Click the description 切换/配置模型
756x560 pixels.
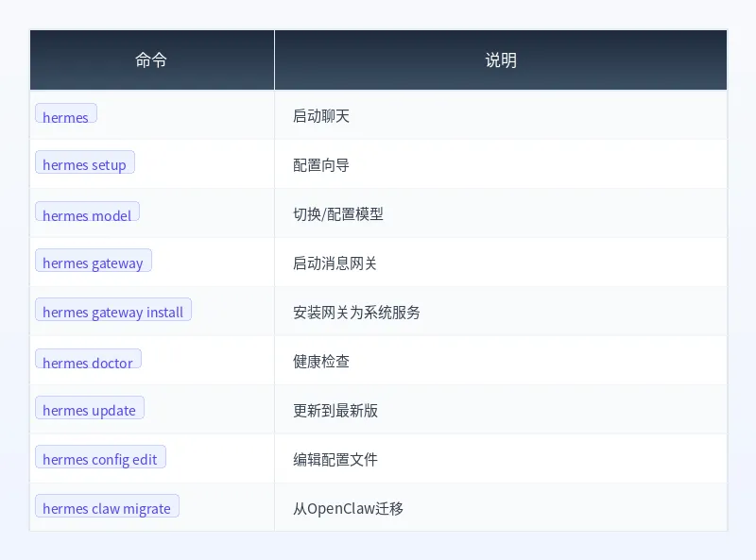(x=338, y=214)
